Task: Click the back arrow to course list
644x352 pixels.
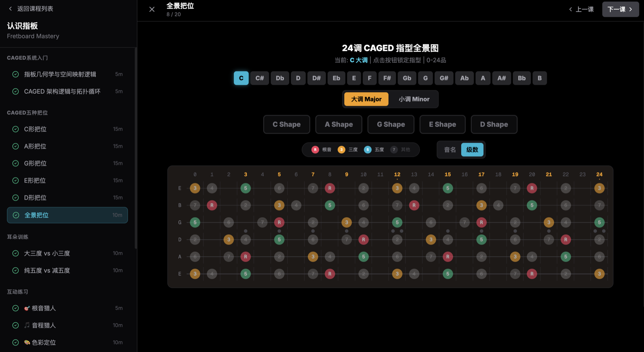Action: pos(10,9)
